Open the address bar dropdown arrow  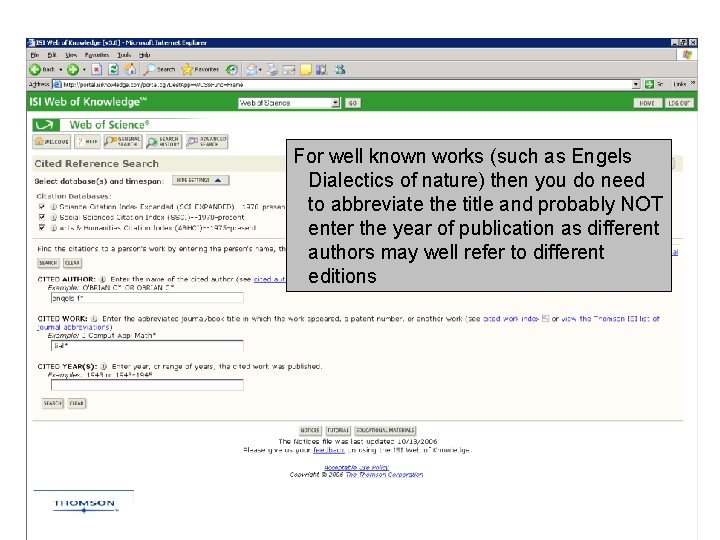point(636,84)
